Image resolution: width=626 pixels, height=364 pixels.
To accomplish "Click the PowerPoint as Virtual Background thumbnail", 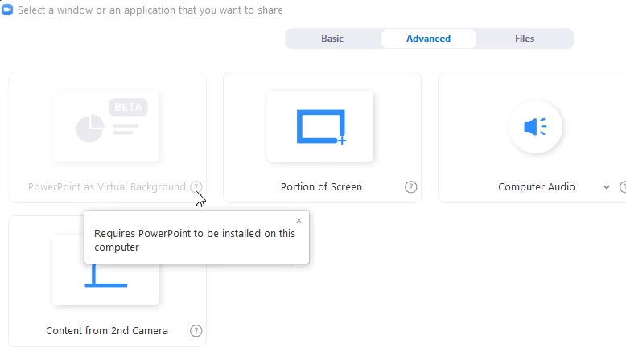I will point(105,126).
